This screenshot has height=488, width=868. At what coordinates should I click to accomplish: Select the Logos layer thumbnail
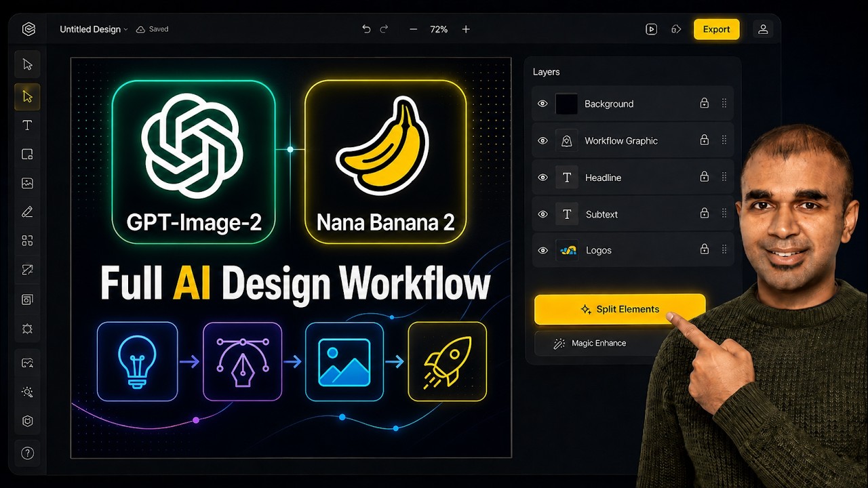(567, 250)
